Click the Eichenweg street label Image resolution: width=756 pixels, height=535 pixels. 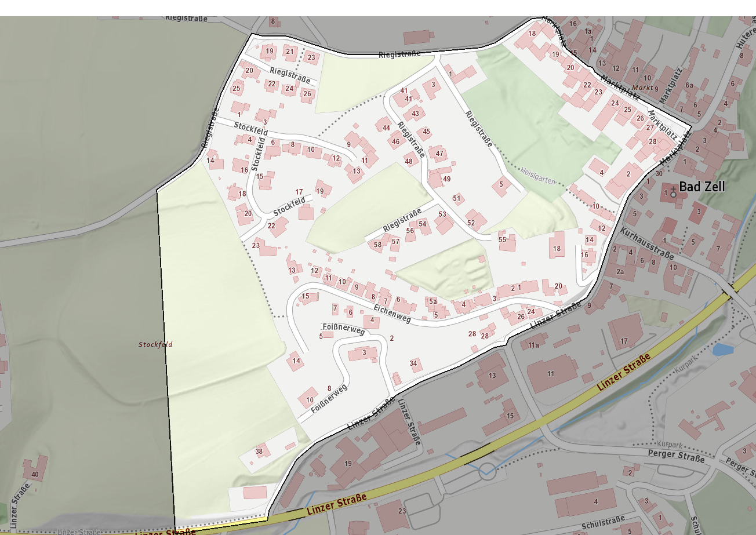392,313
